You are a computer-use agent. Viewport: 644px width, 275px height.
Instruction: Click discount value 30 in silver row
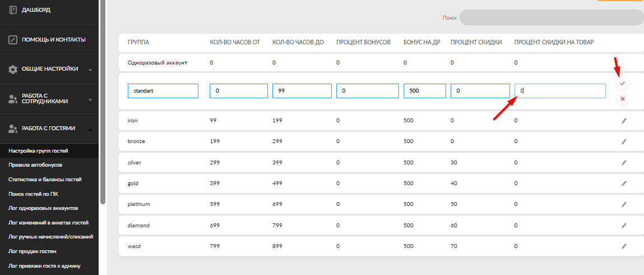point(454,162)
